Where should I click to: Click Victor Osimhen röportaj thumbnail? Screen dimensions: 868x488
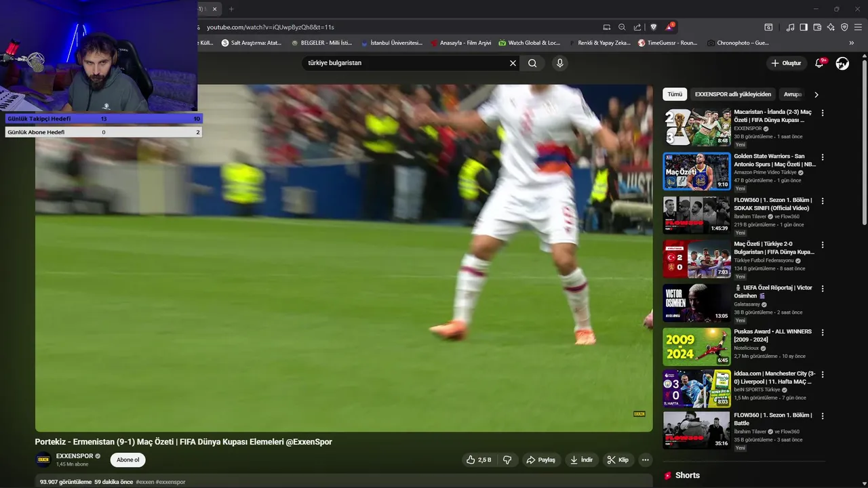pyautogui.click(x=696, y=302)
